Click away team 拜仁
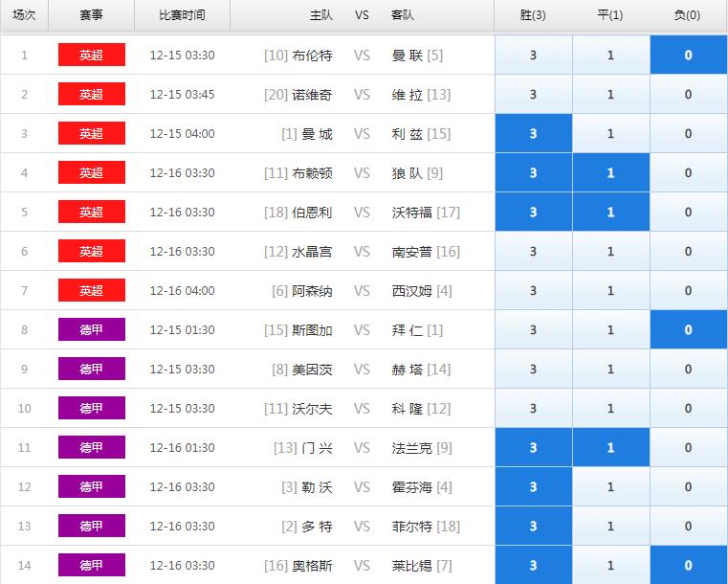This screenshot has height=584, width=728. [408, 330]
